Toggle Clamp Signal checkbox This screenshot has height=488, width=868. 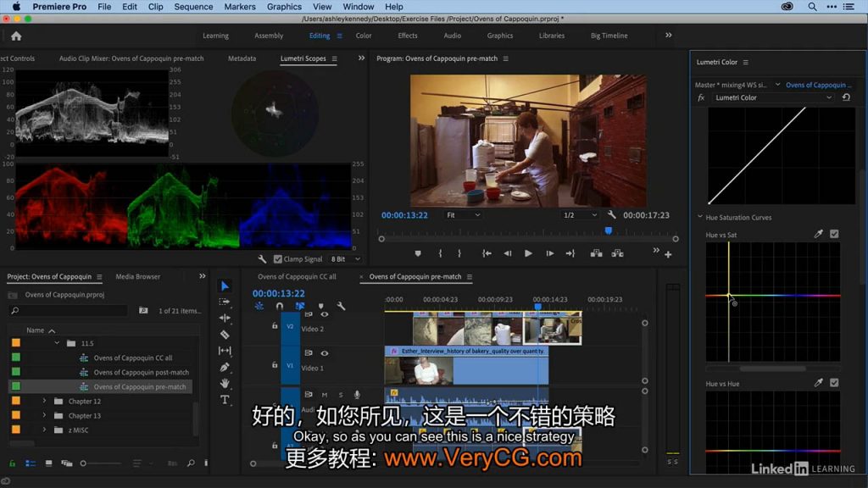click(x=278, y=259)
